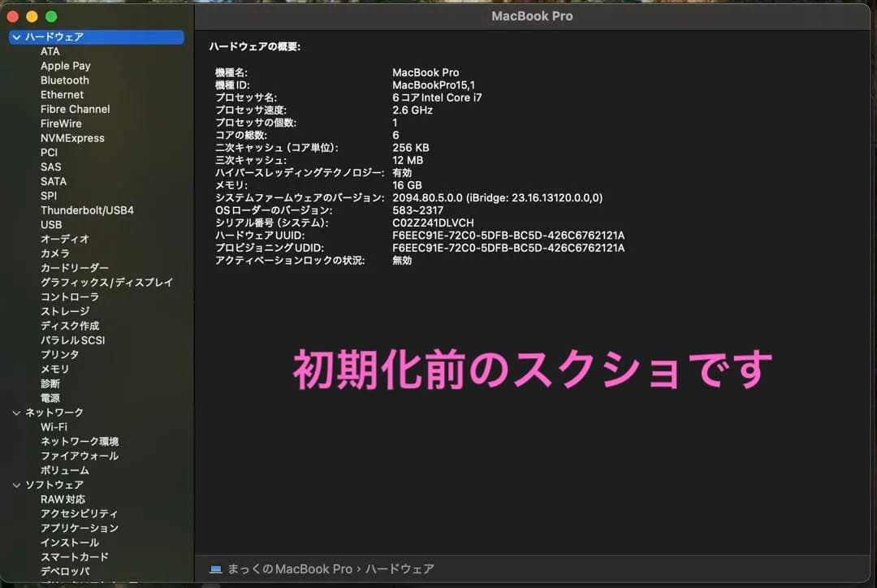This screenshot has width=877, height=588.
Task: Click the 256 KB L2 cache value
Action: point(411,148)
